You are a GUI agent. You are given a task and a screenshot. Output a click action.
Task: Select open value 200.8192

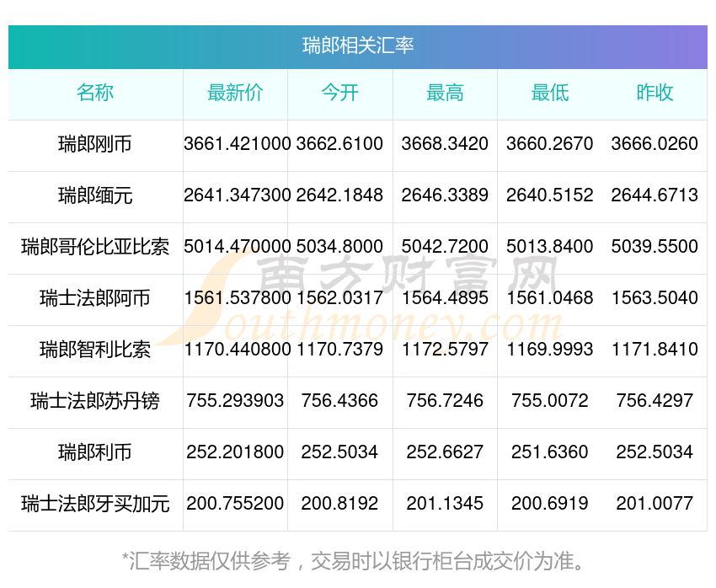(x=339, y=504)
